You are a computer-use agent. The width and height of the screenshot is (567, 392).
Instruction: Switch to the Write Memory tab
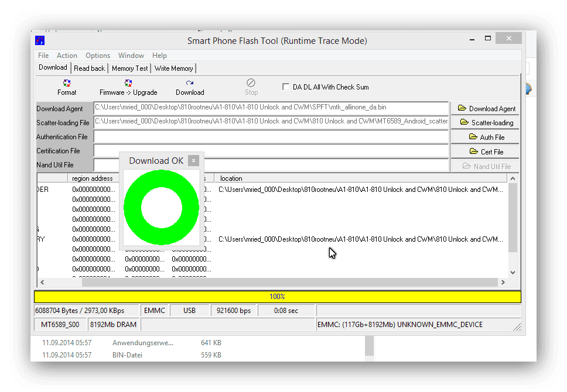click(x=173, y=68)
